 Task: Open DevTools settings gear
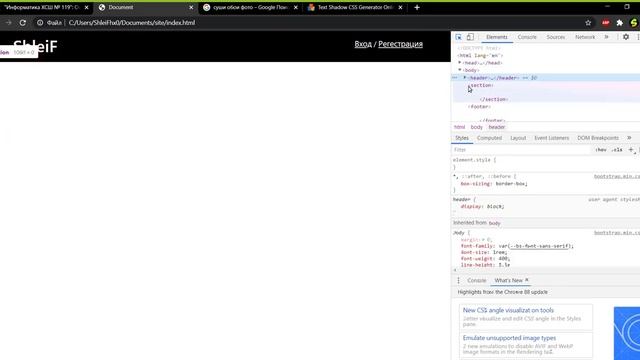[x=626, y=37]
